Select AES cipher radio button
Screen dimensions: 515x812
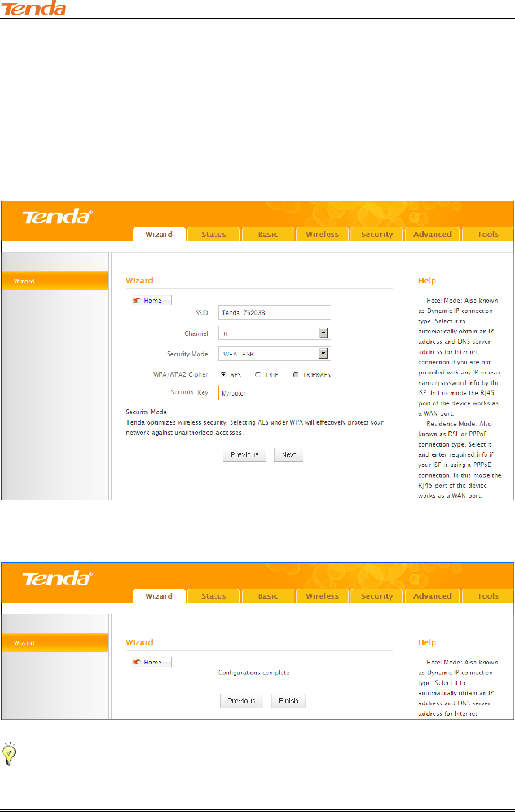pos(223,374)
